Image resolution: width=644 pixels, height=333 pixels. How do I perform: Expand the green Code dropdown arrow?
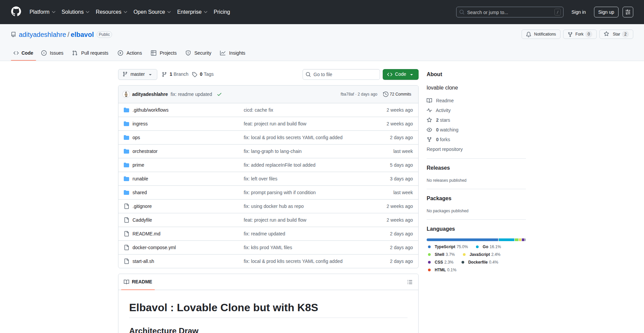pyautogui.click(x=411, y=74)
